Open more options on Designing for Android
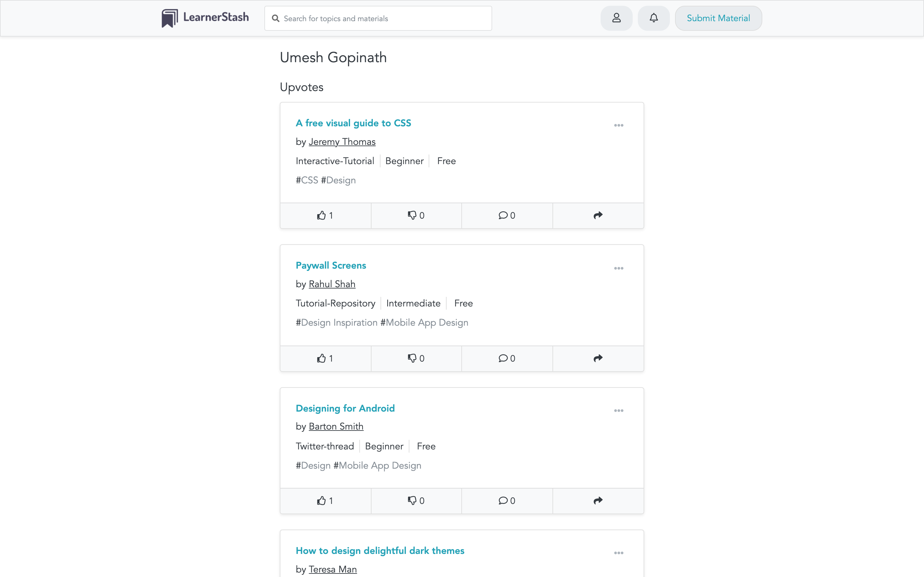 pyautogui.click(x=619, y=411)
